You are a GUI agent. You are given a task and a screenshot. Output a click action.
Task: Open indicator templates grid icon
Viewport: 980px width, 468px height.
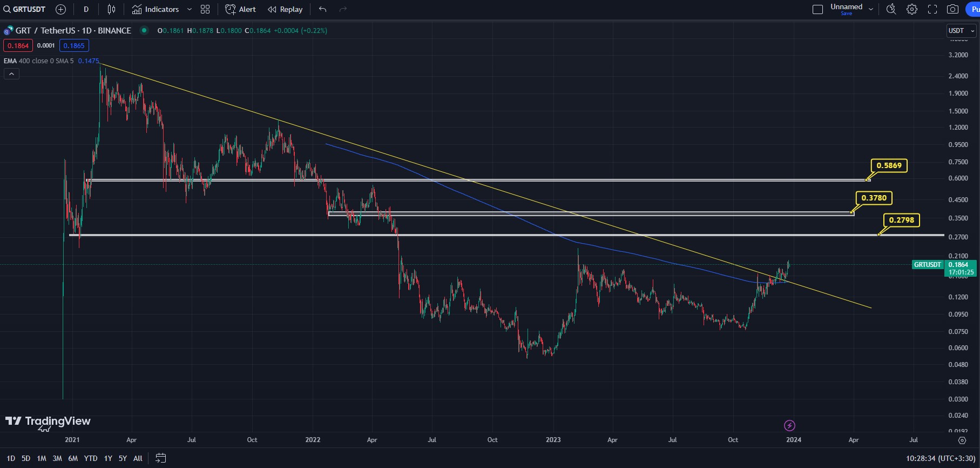pos(205,9)
